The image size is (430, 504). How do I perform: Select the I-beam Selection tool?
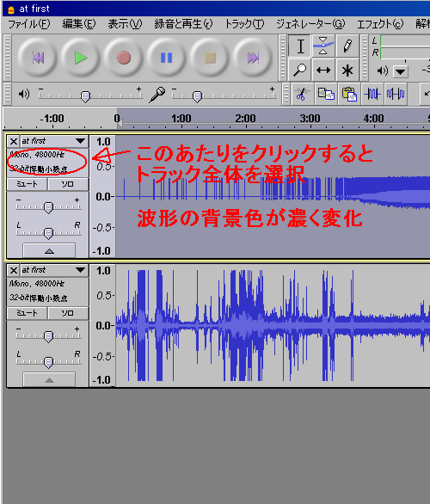[300, 46]
